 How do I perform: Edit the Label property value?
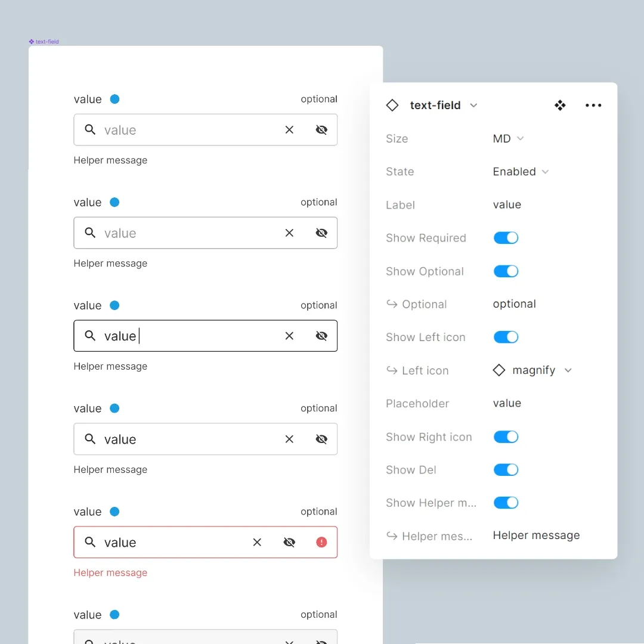pyautogui.click(x=507, y=205)
